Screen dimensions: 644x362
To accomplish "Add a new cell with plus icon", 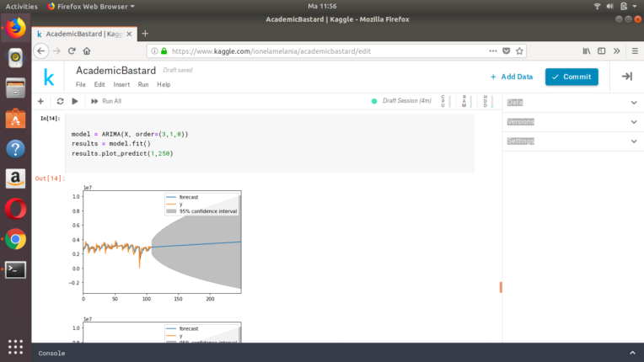I will [x=40, y=101].
